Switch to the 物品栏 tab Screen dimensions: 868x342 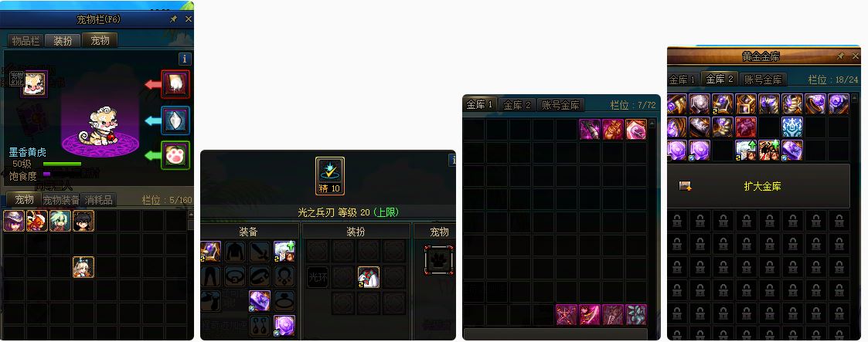point(26,41)
